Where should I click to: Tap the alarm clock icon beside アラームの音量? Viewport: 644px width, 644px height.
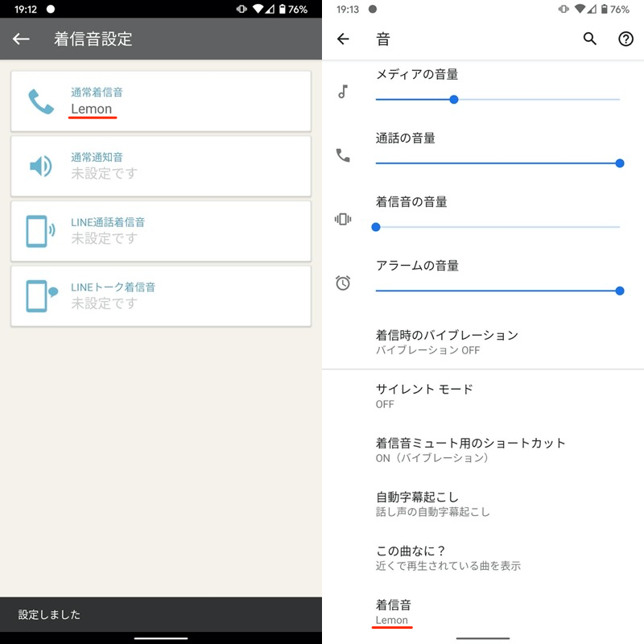343,283
